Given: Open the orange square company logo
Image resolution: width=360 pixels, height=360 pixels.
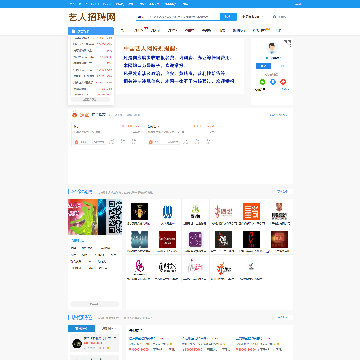Looking at the screenshot, I should (251, 212).
